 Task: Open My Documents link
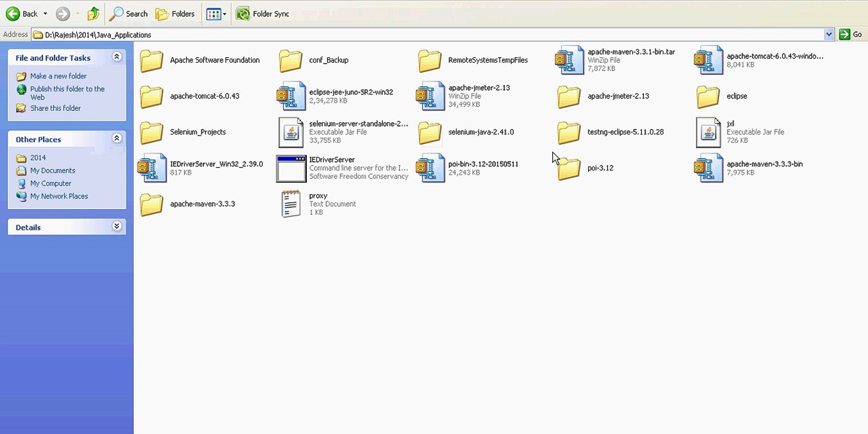point(52,171)
